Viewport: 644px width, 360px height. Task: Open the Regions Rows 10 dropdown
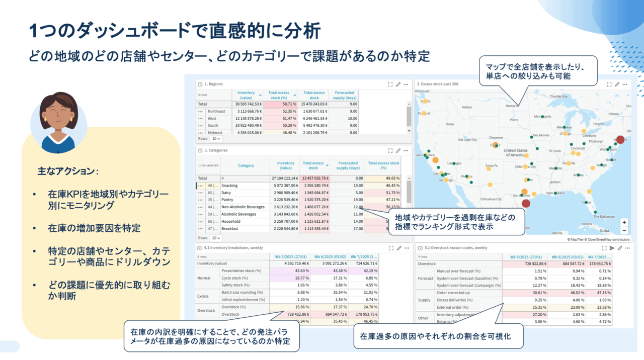click(x=216, y=138)
